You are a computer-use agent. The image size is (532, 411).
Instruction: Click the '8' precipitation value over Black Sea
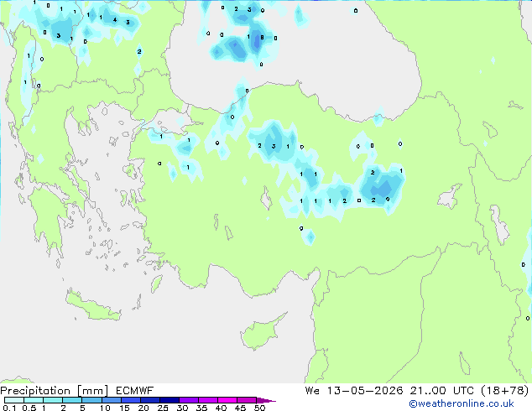click(x=262, y=37)
